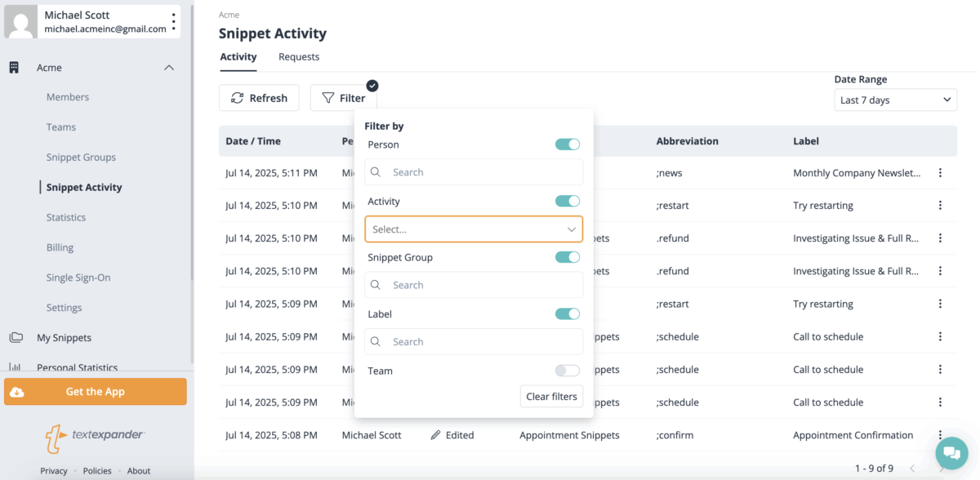Click the cloud download icon on Get the App
Screen dimensions: 980x480
pyautogui.click(x=17, y=392)
